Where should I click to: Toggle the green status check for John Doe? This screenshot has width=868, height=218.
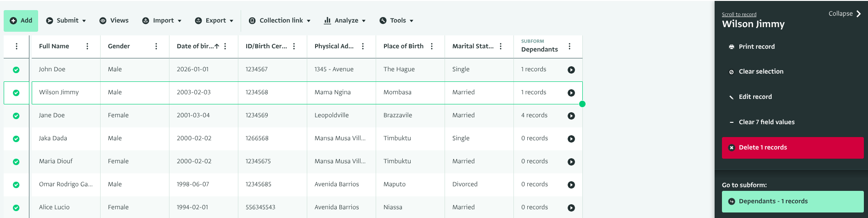tap(16, 70)
